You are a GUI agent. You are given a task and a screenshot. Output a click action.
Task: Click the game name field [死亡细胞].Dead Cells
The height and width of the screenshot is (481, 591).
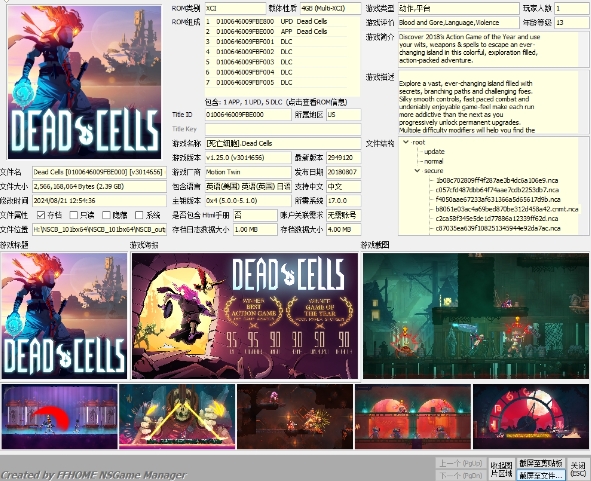tap(283, 143)
